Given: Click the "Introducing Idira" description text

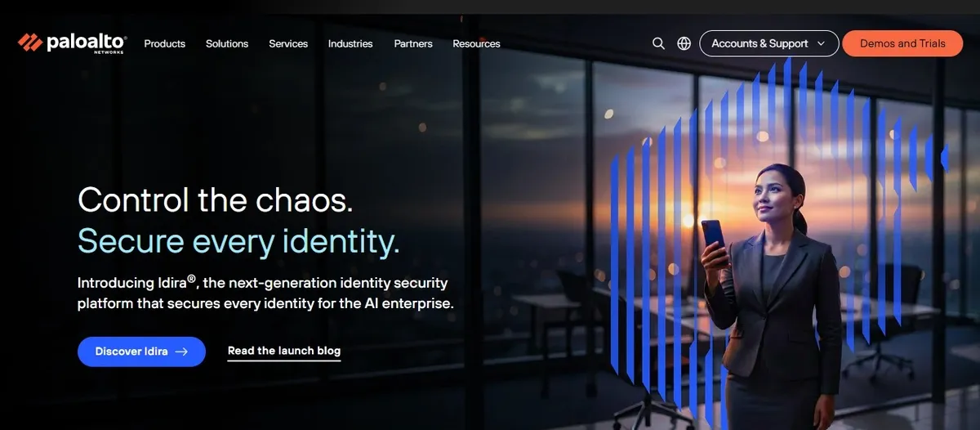Looking at the screenshot, I should [265, 293].
